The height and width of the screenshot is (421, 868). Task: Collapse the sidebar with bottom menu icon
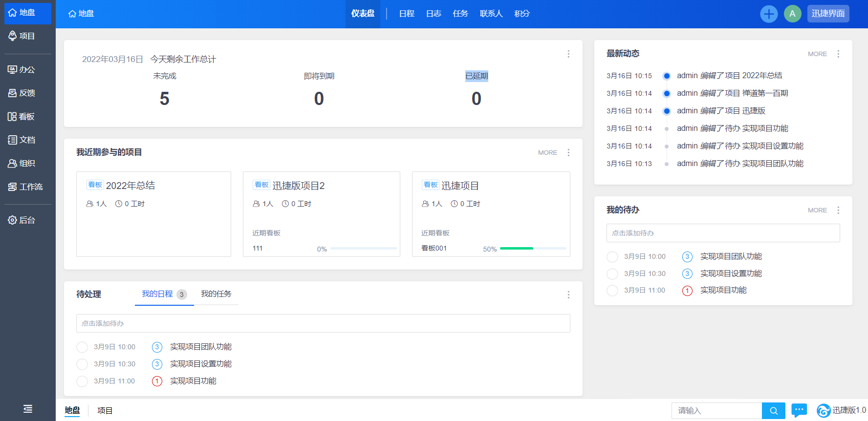(x=28, y=409)
